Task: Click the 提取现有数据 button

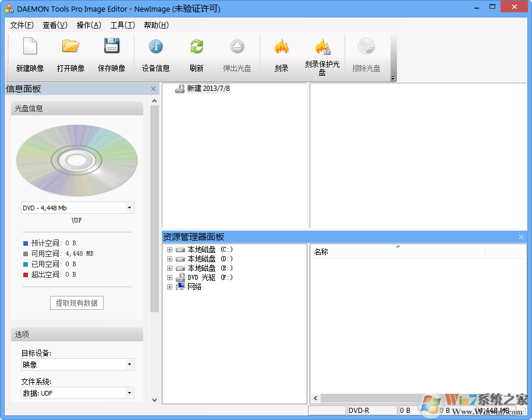Action: [x=76, y=303]
